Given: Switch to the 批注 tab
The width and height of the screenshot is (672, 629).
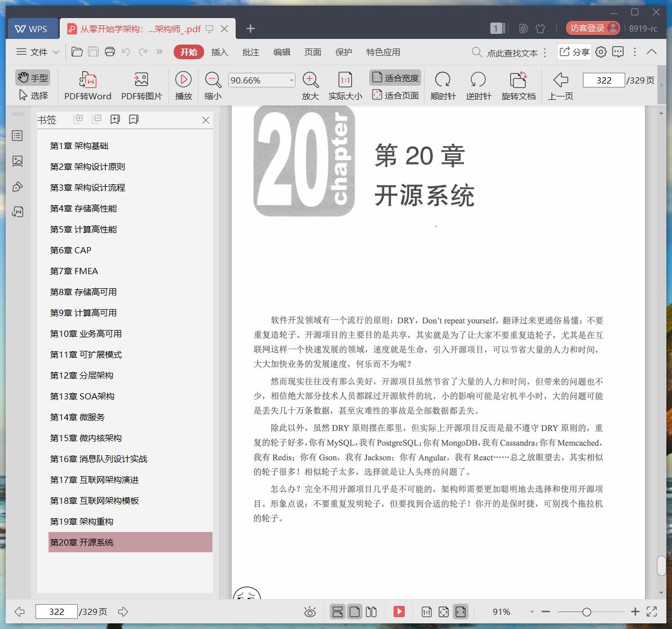Looking at the screenshot, I should click(x=251, y=52).
